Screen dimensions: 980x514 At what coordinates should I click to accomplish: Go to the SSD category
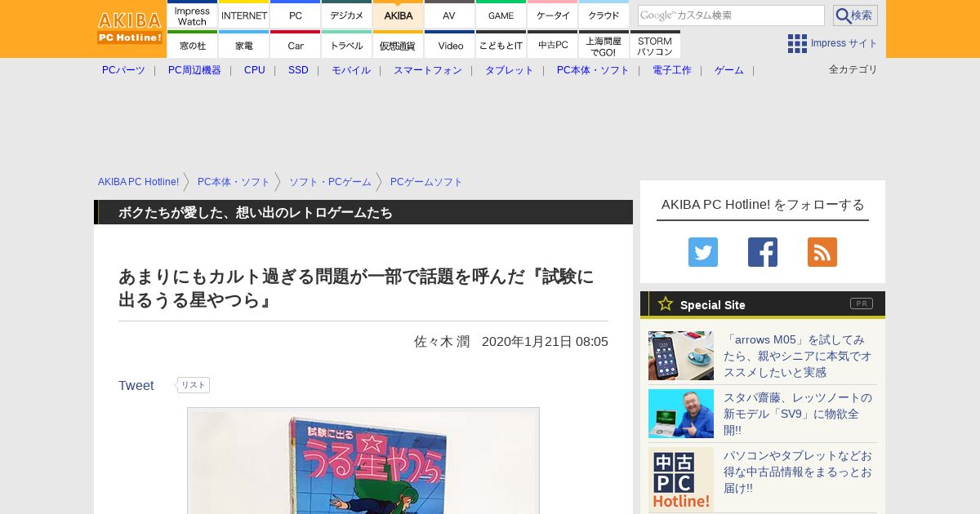(x=298, y=70)
